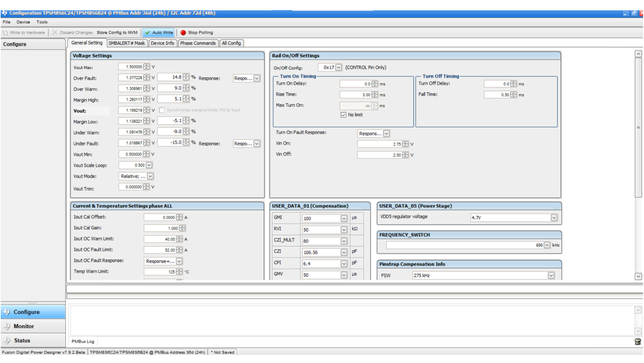Image resolution: width=644 pixels, height=363 pixels.
Task: Open the Status panel in sidebar
Action: [22, 341]
